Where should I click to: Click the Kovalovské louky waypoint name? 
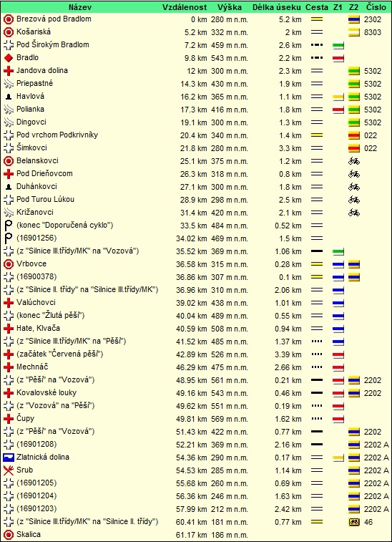coord(46,392)
